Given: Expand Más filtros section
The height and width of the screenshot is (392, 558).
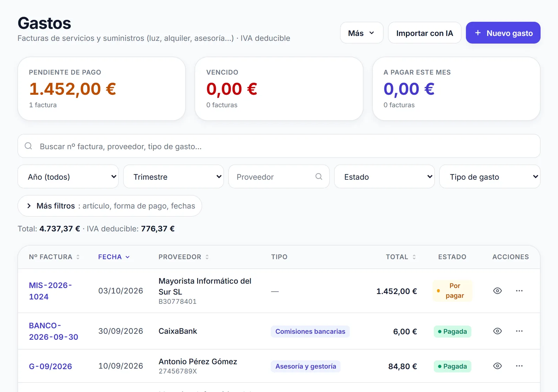Looking at the screenshot, I should 110,206.
